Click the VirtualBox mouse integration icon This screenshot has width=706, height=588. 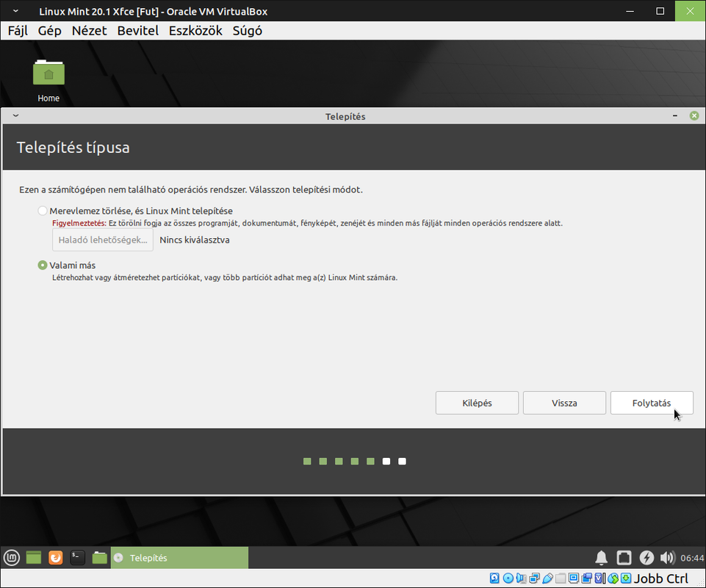(x=613, y=578)
